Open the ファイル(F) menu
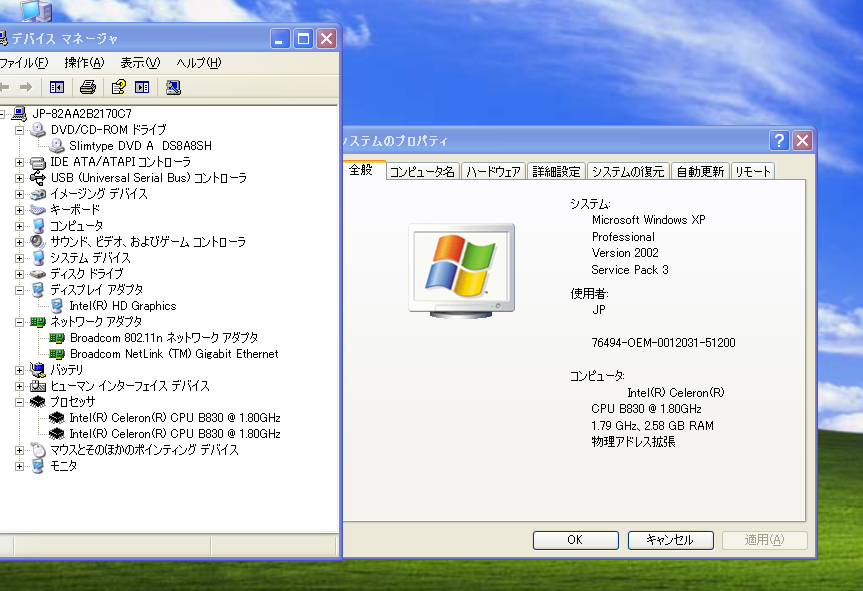 [24, 63]
